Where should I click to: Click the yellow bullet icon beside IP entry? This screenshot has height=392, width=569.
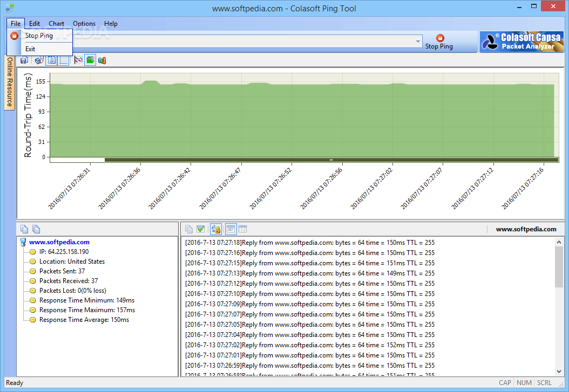point(32,252)
